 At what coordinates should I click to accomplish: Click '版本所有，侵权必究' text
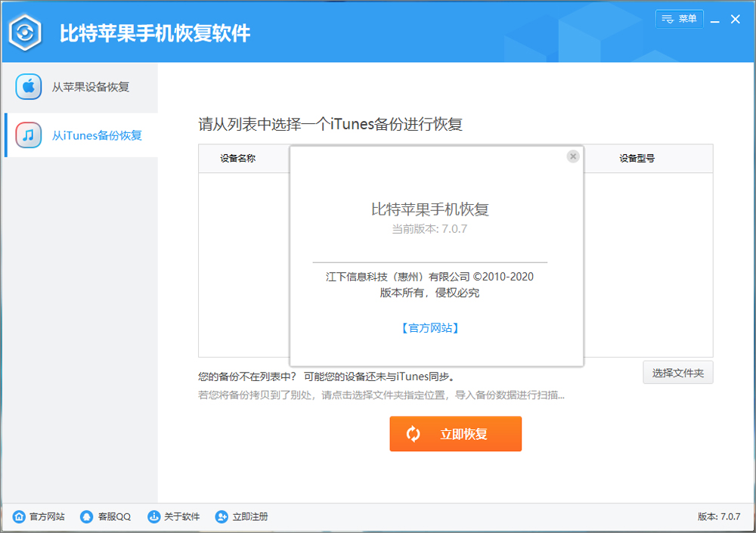[429, 293]
